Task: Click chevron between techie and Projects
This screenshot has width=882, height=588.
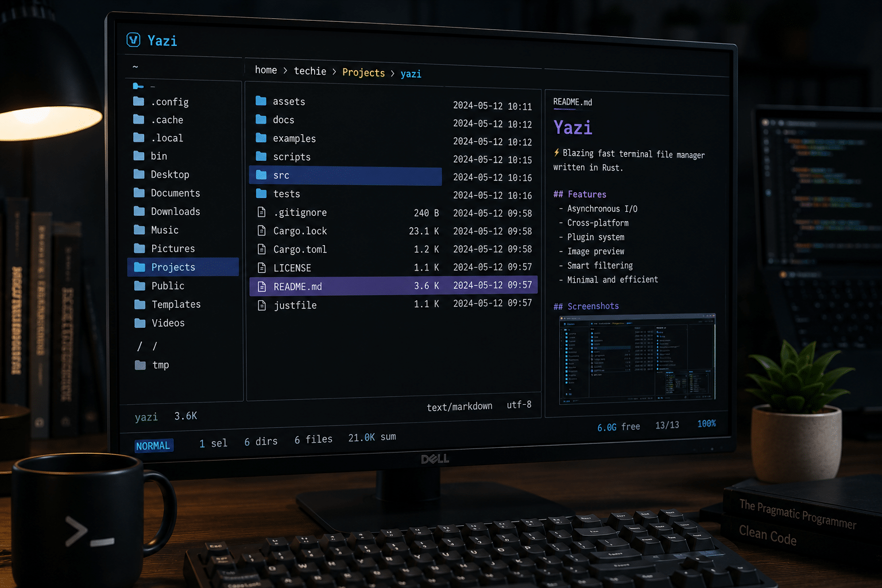Action: (334, 72)
